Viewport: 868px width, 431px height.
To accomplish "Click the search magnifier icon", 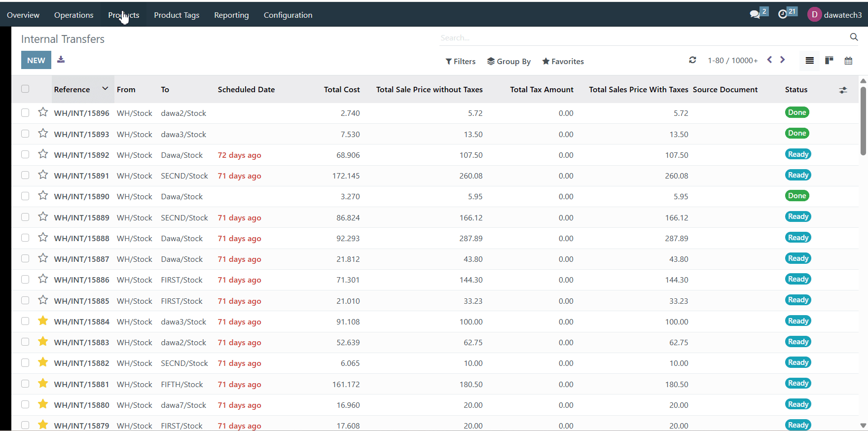I will [x=854, y=37].
